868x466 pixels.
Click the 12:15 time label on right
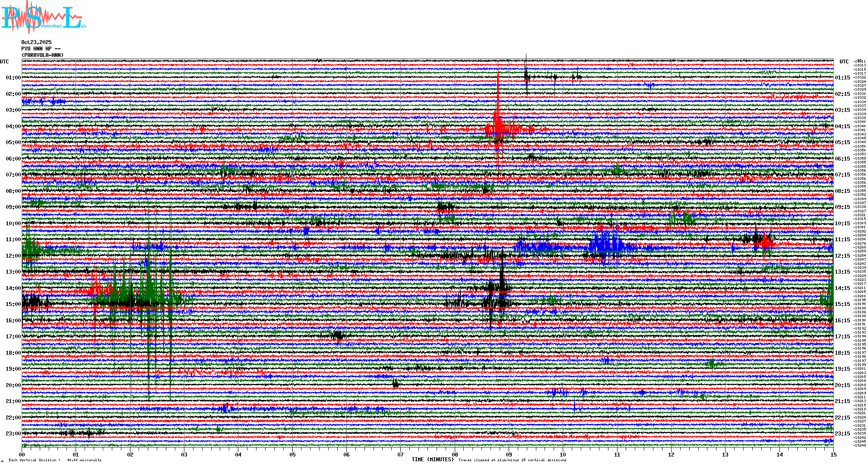click(842, 256)
